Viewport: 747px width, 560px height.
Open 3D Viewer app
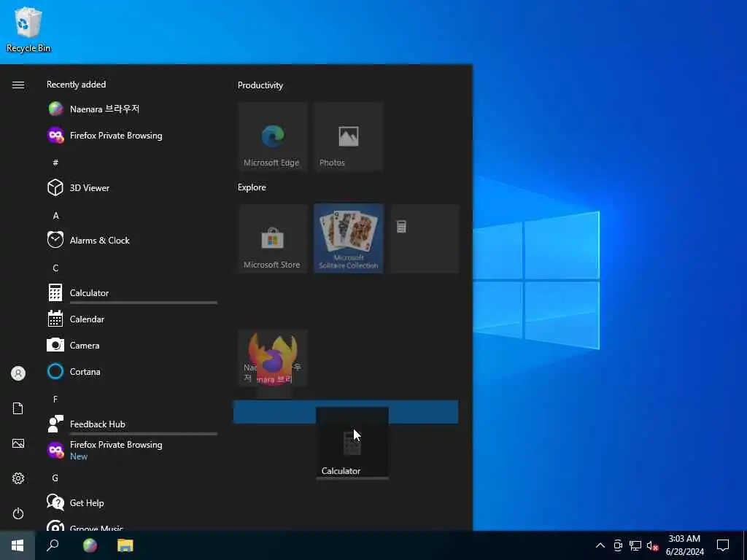(x=131, y=187)
